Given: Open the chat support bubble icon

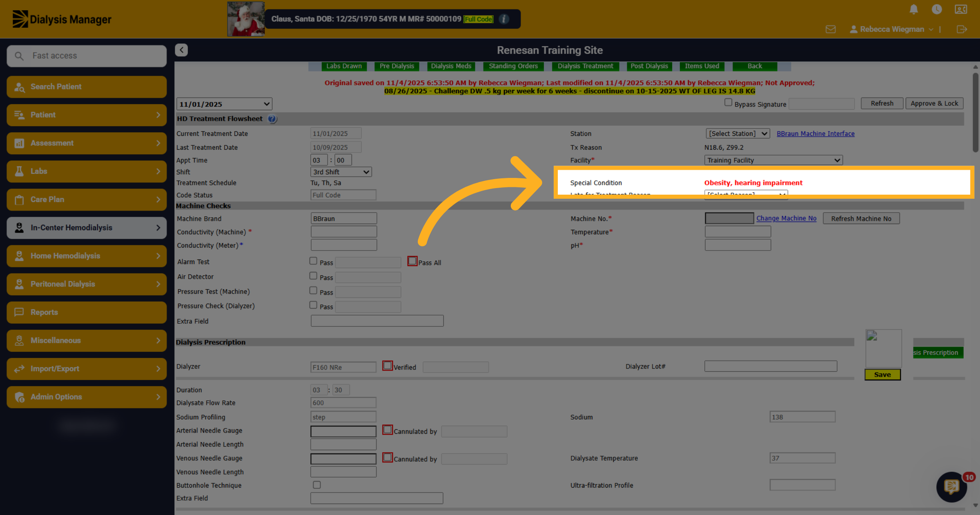Looking at the screenshot, I should click(951, 486).
